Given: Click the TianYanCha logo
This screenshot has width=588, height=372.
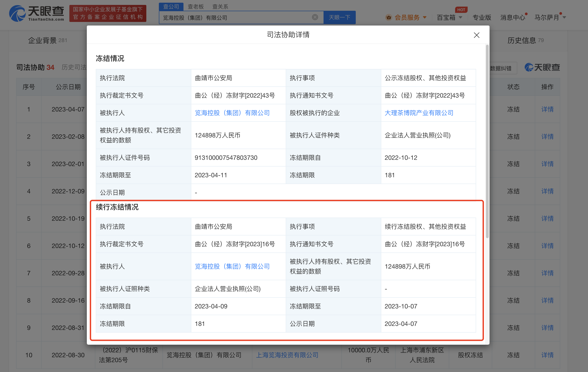Looking at the screenshot, I should click(x=37, y=13).
